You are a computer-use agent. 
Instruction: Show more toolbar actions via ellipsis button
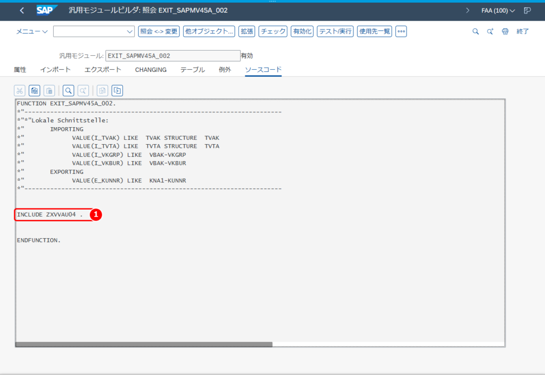401,31
